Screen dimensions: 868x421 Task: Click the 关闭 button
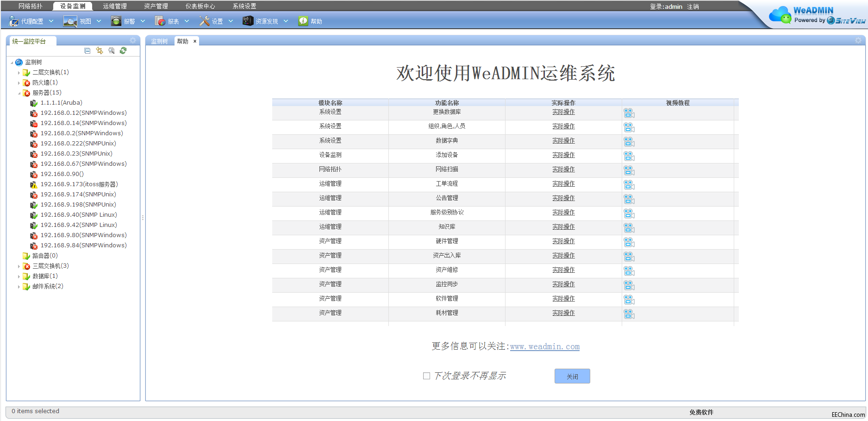tap(572, 376)
